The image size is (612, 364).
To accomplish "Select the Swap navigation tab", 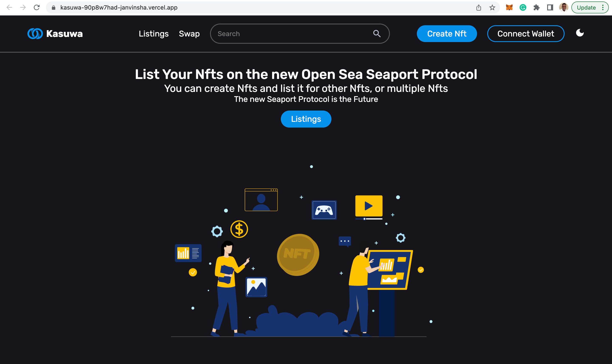I will pyautogui.click(x=189, y=33).
